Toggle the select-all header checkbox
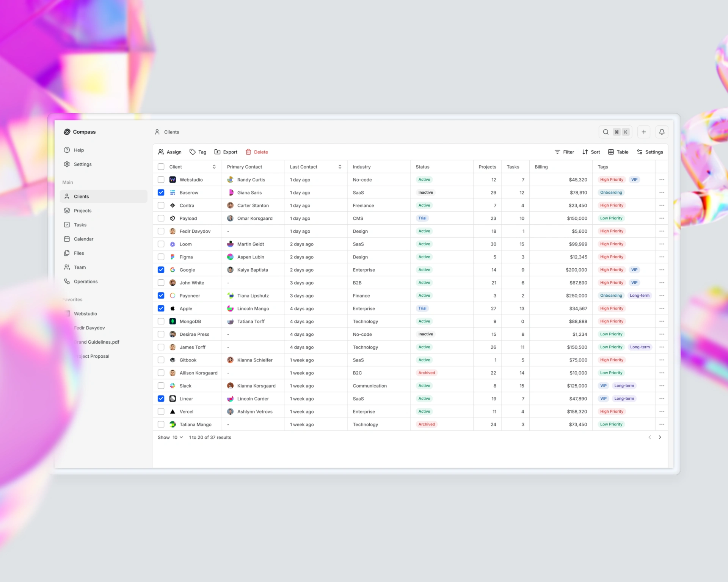This screenshot has height=582, width=728. (x=161, y=167)
